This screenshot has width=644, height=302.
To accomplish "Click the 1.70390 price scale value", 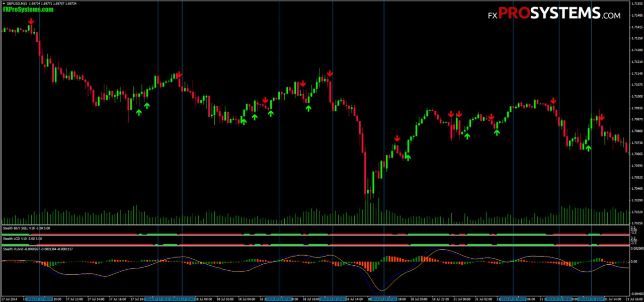I will [636, 200].
